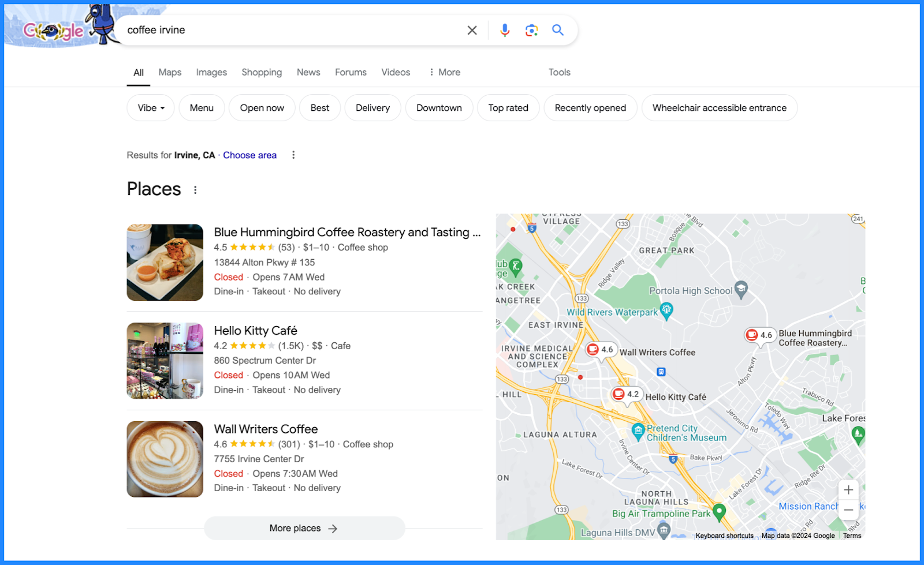Click the More places button

[304, 528]
